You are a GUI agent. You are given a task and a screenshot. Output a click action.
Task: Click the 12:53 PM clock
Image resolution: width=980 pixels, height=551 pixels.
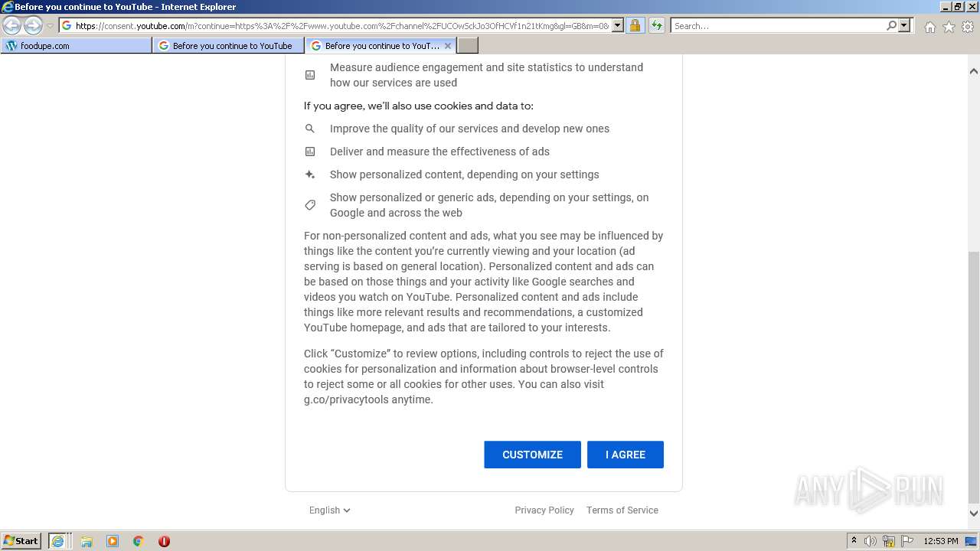click(x=941, y=541)
